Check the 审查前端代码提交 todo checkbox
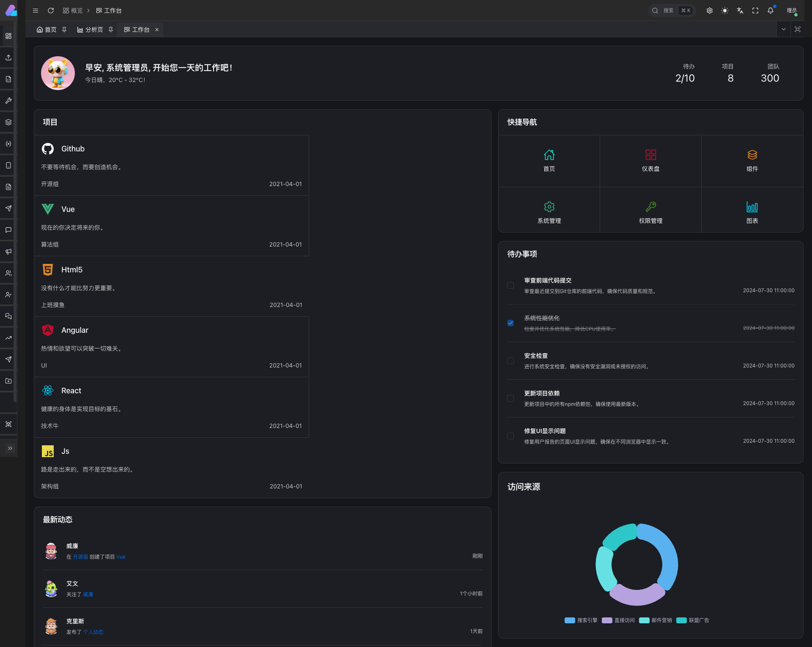This screenshot has height=647, width=812. [x=510, y=285]
